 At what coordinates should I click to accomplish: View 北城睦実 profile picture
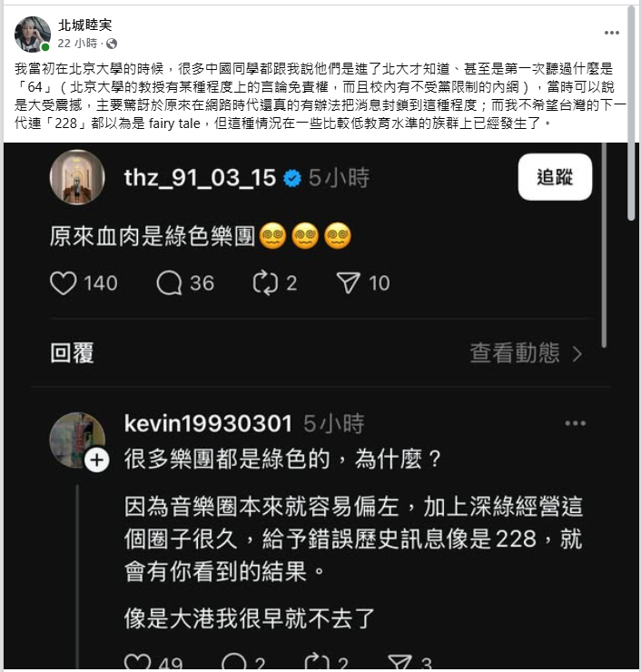click(32, 35)
